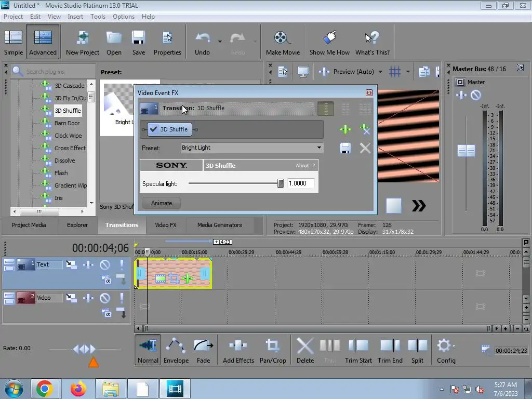Screen dimensions: 532x399
Task: Click the Make Movie button
Action: click(283, 43)
